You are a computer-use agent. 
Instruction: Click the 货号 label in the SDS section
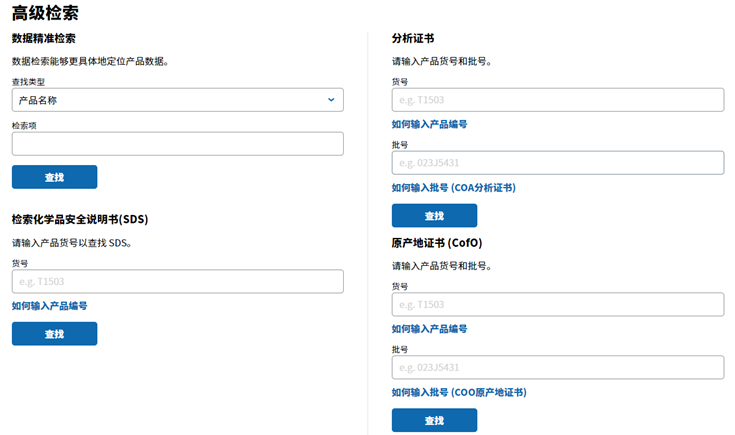tap(20, 263)
